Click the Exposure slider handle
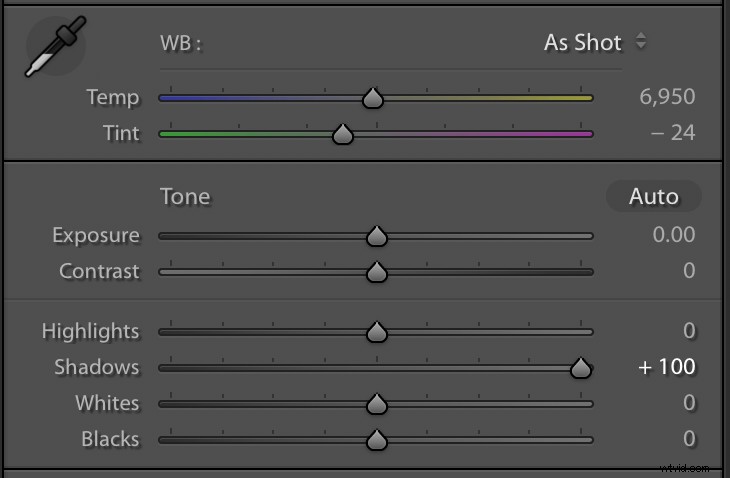The image size is (730, 478). click(377, 236)
